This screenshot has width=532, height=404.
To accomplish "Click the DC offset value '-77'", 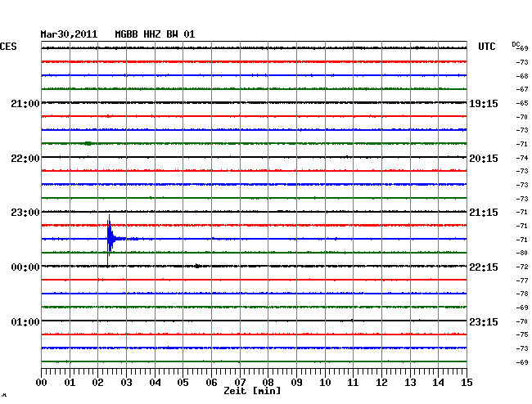I will click(522, 281).
